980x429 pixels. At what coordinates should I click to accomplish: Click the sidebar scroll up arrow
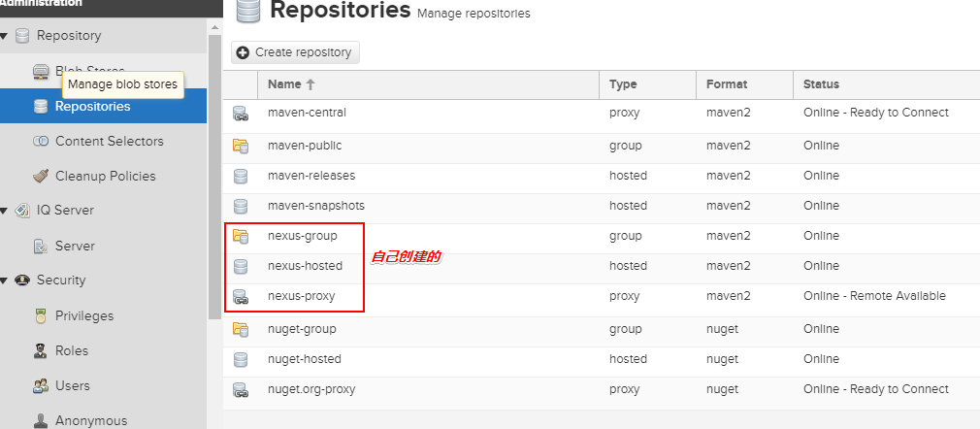coord(214,28)
